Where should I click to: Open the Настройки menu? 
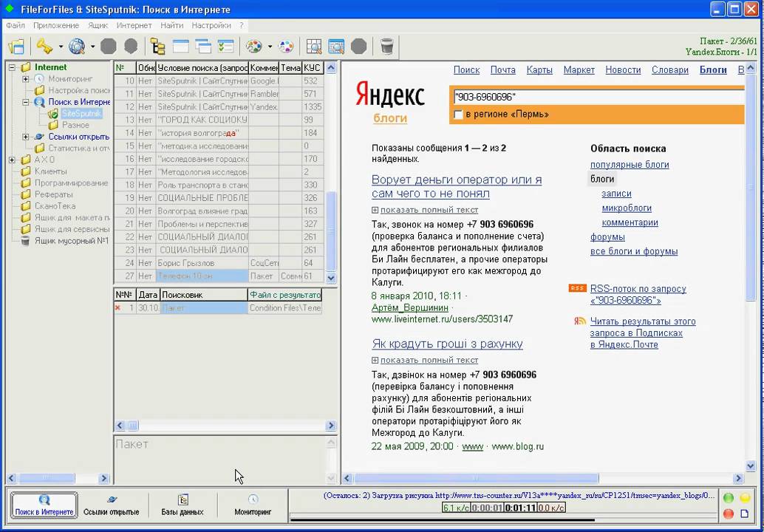coord(211,25)
